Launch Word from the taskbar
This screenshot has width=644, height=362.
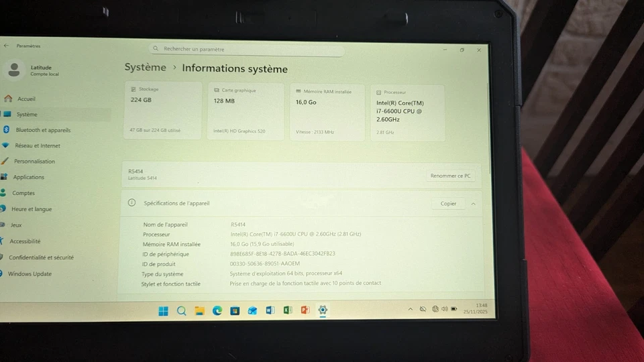click(270, 310)
